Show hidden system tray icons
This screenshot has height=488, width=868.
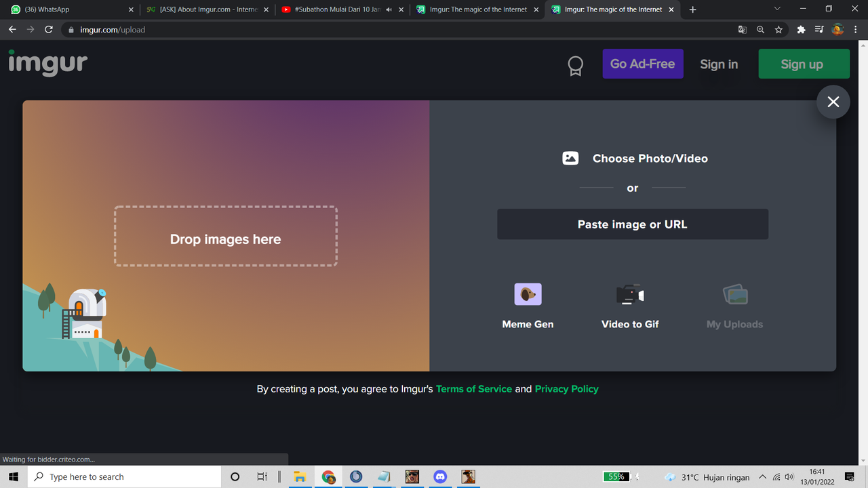point(763,477)
